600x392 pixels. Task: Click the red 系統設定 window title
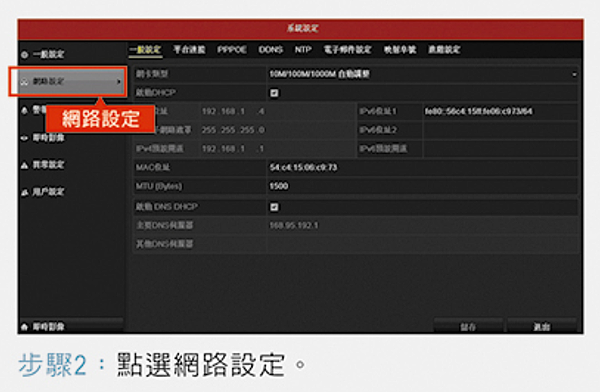[303, 28]
